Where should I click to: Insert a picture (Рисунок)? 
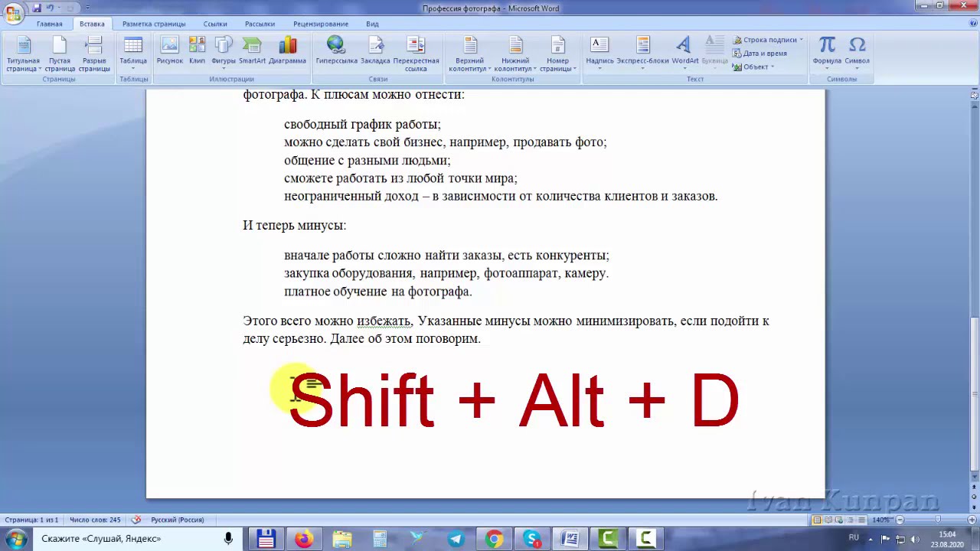tap(170, 51)
